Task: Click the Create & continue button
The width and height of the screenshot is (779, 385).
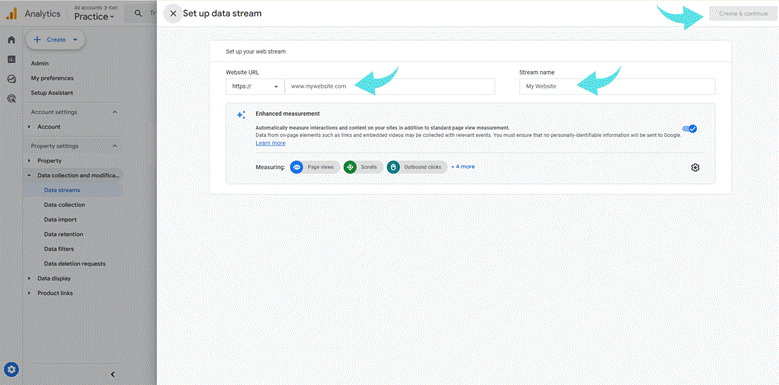Action: [743, 13]
